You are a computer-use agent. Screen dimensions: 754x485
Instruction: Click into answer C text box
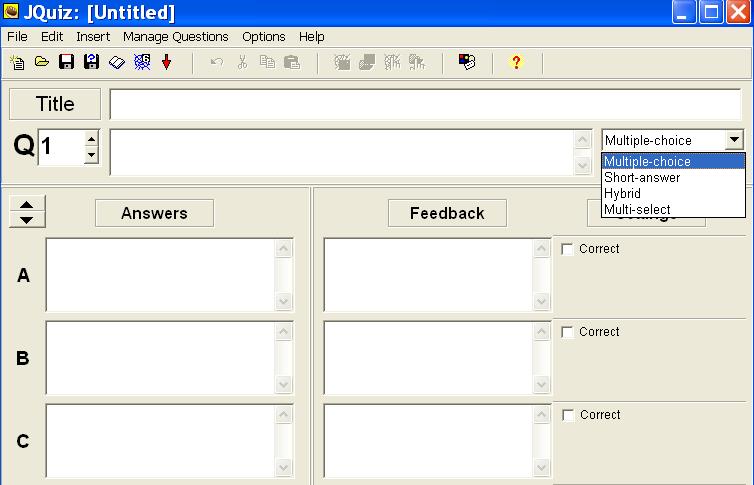point(161,441)
